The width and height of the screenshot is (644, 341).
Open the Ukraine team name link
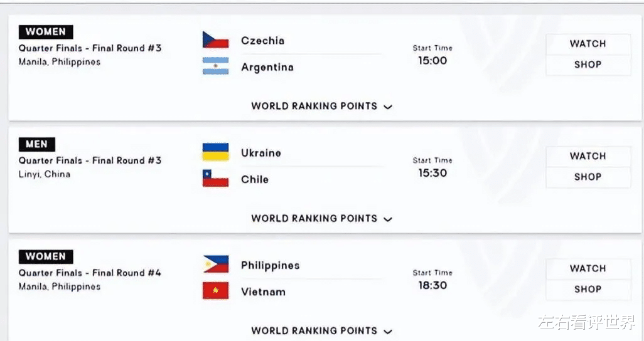pyautogui.click(x=261, y=153)
